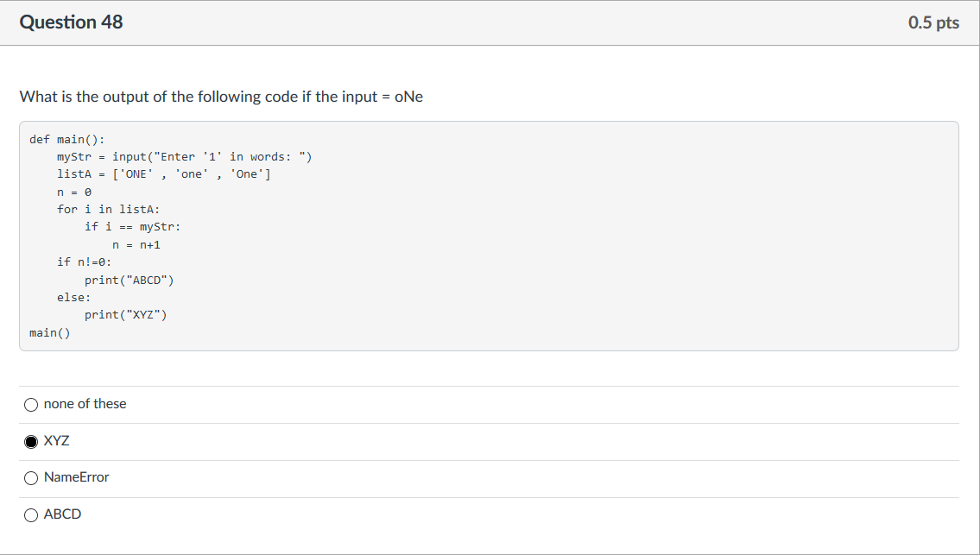The height and width of the screenshot is (555, 980).
Task: Click the final 'main()' call line
Action: point(49,332)
